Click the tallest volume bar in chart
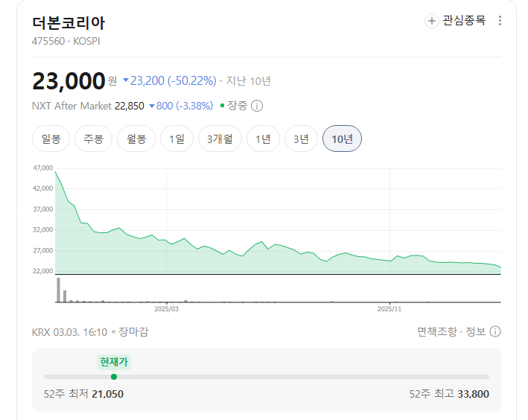The height and width of the screenshot is (420, 528). pos(59,290)
